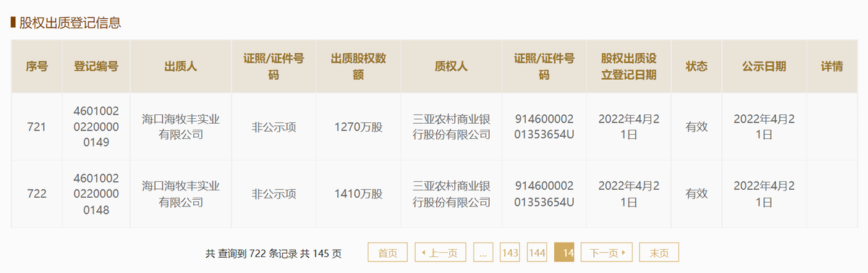The width and height of the screenshot is (868, 273).
Task: Click 91460000201353654U in row 721
Action: pos(545,127)
